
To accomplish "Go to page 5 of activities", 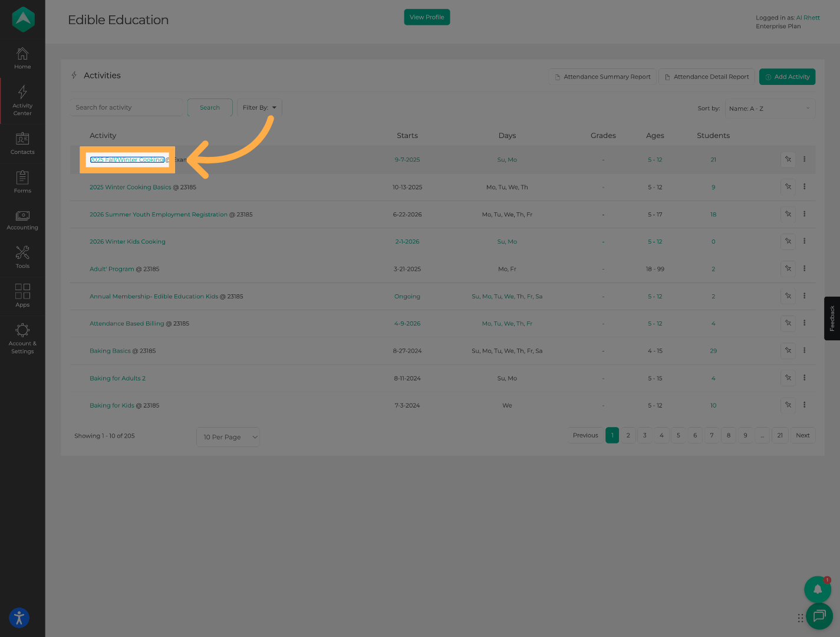I will click(x=678, y=435).
